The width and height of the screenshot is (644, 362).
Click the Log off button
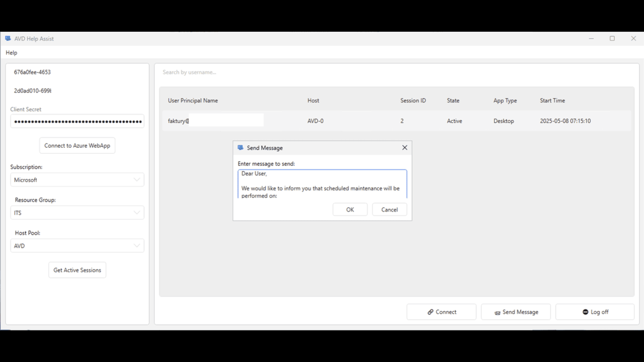pos(595,312)
